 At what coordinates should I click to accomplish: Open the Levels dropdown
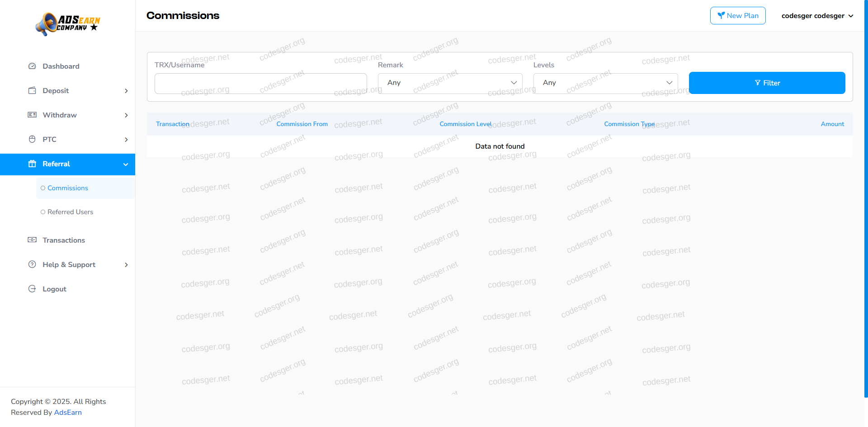(x=605, y=83)
